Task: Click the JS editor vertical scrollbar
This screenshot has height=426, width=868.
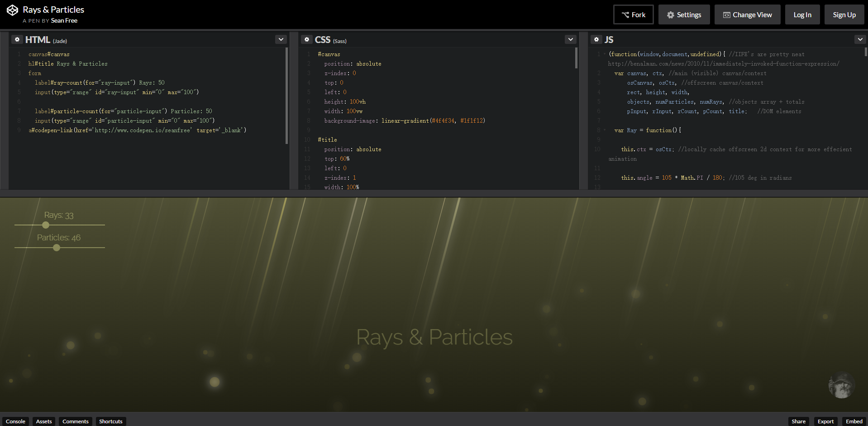Action: (x=866, y=52)
